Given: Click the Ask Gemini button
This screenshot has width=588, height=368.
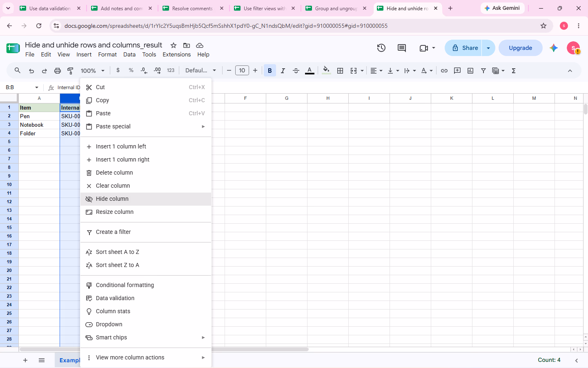Looking at the screenshot, I should pos(502,8).
